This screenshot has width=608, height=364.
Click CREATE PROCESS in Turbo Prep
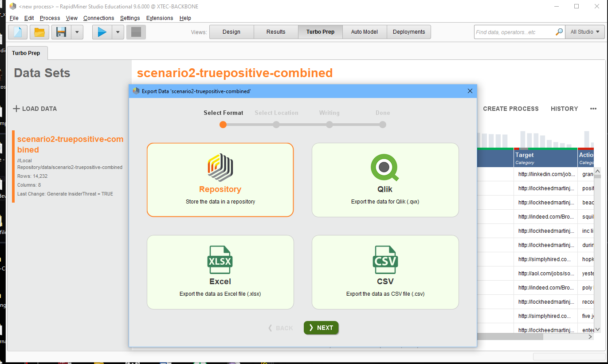511,109
